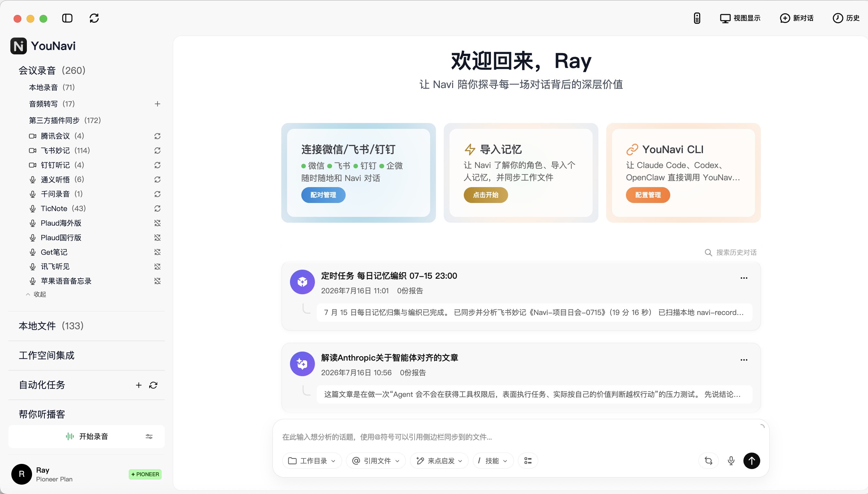Click the loop switch icon in input bar
The image size is (868, 494).
(708, 461)
